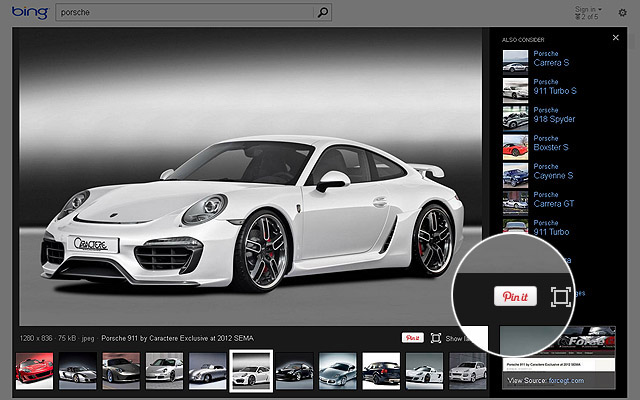Open the Porsche 918 Spyder suggestion link
The width and height of the screenshot is (640, 400).
pos(554,115)
